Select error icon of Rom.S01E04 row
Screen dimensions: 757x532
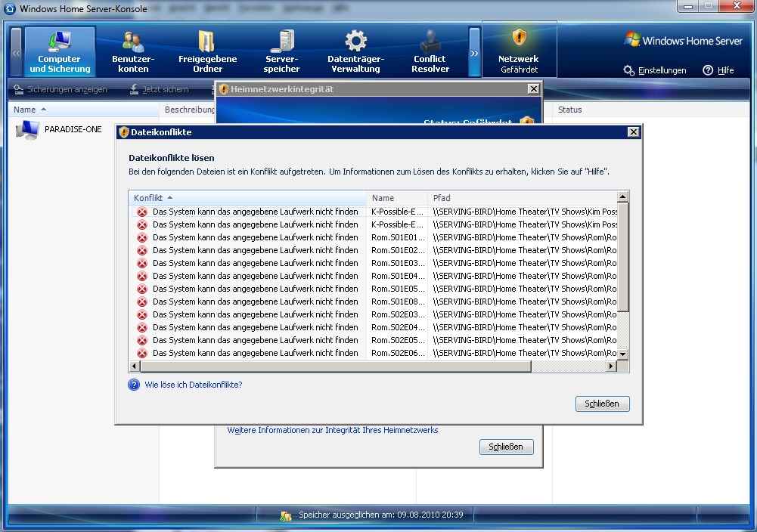(142, 276)
